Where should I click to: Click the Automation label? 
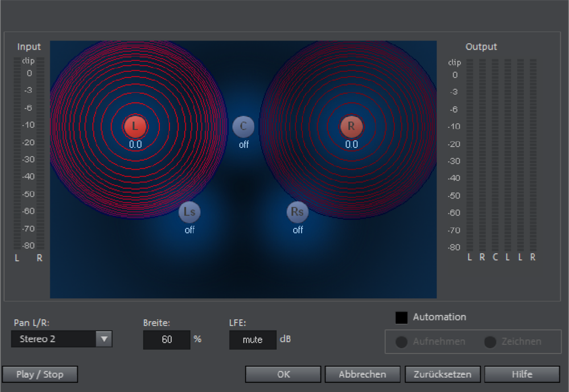pos(439,317)
